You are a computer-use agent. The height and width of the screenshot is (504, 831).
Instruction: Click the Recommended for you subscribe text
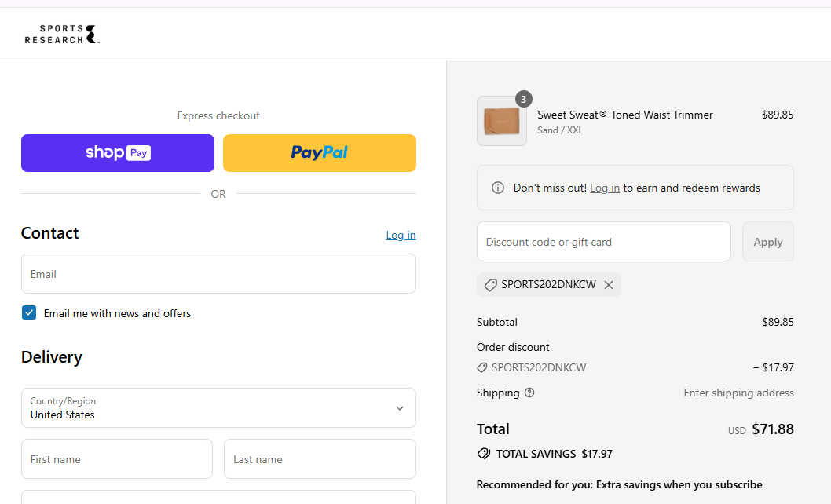(619, 484)
